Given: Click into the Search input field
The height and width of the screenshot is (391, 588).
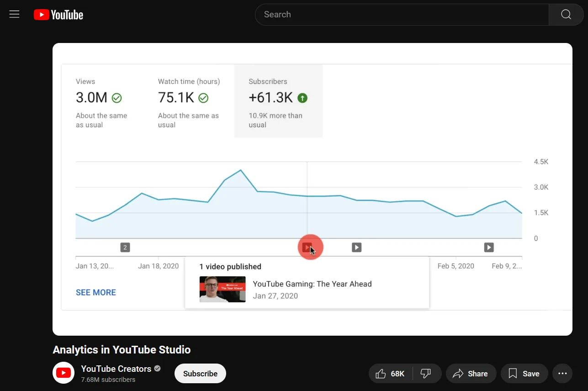Looking at the screenshot, I should (x=402, y=15).
